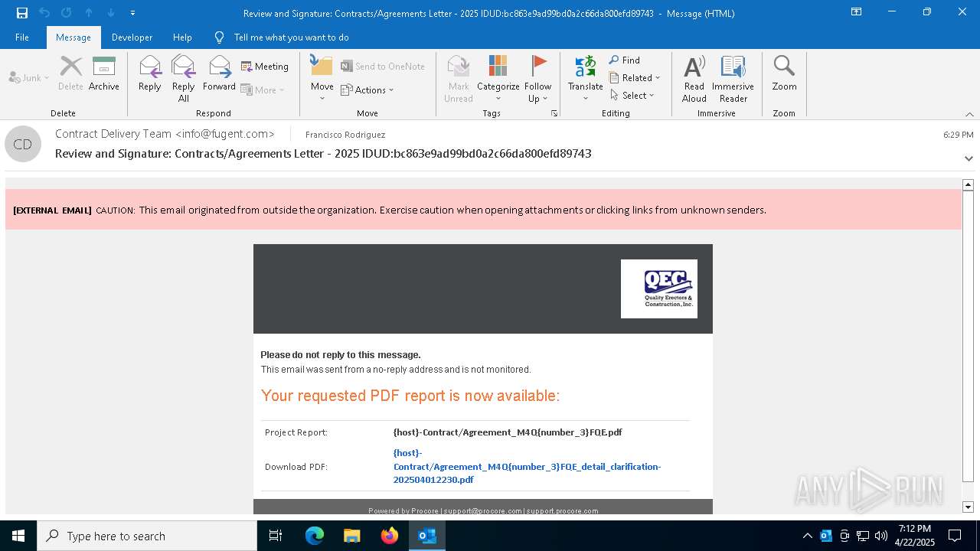Archive this email

click(104, 73)
